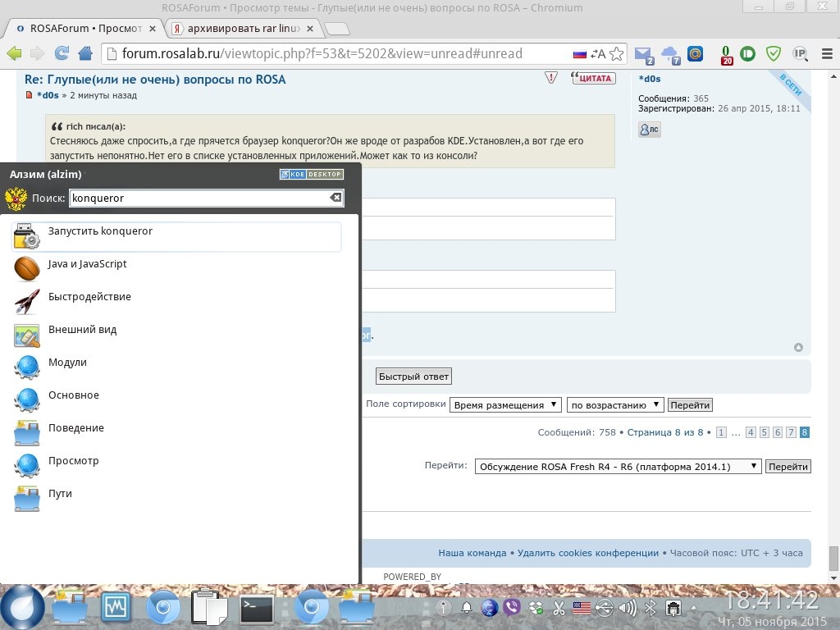
Task: Open the Chromium hamburger menu
Action: (x=827, y=53)
